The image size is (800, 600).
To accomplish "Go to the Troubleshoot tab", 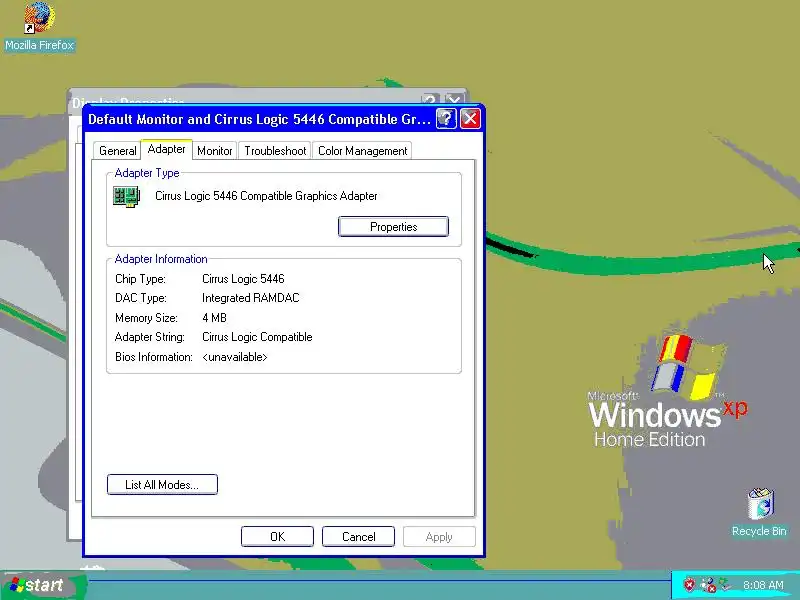I will click(x=275, y=151).
